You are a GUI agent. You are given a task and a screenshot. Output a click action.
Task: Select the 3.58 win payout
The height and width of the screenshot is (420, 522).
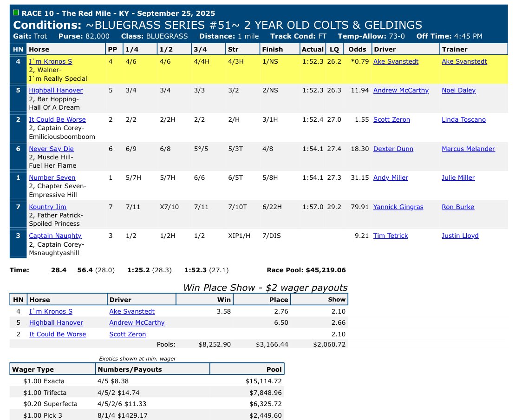coord(224,311)
